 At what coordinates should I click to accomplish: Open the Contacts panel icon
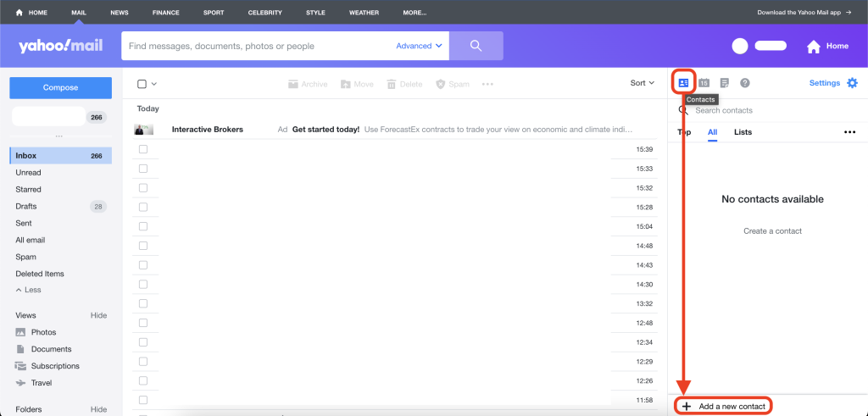pos(684,83)
